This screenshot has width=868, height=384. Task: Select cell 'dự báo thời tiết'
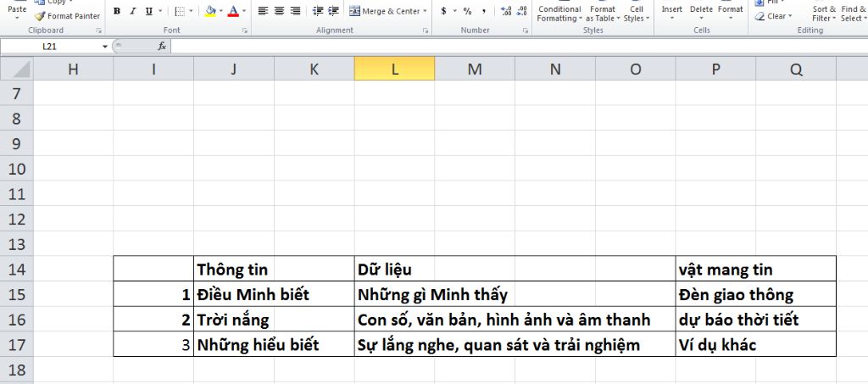715,320
